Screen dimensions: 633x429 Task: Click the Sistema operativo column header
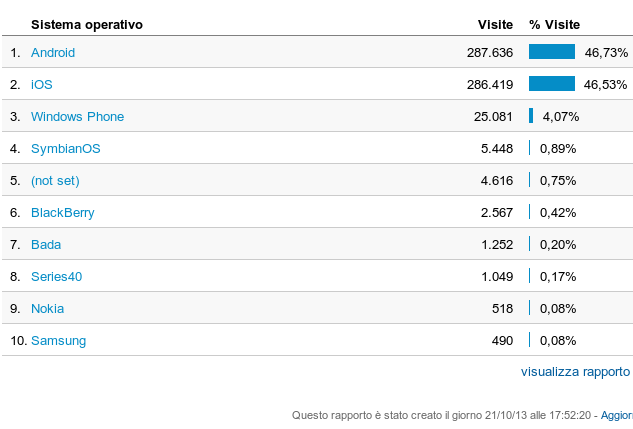[x=87, y=23]
